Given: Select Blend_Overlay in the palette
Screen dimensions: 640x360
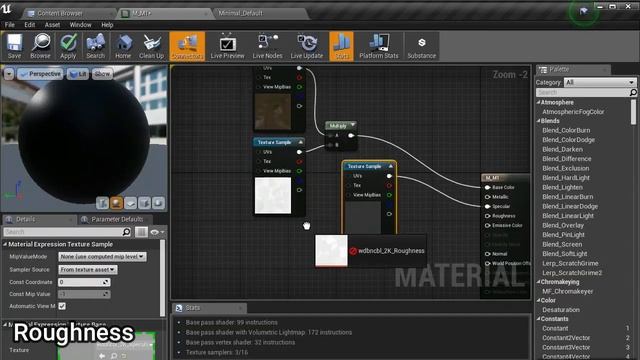Looking at the screenshot, I should coord(563,225).
